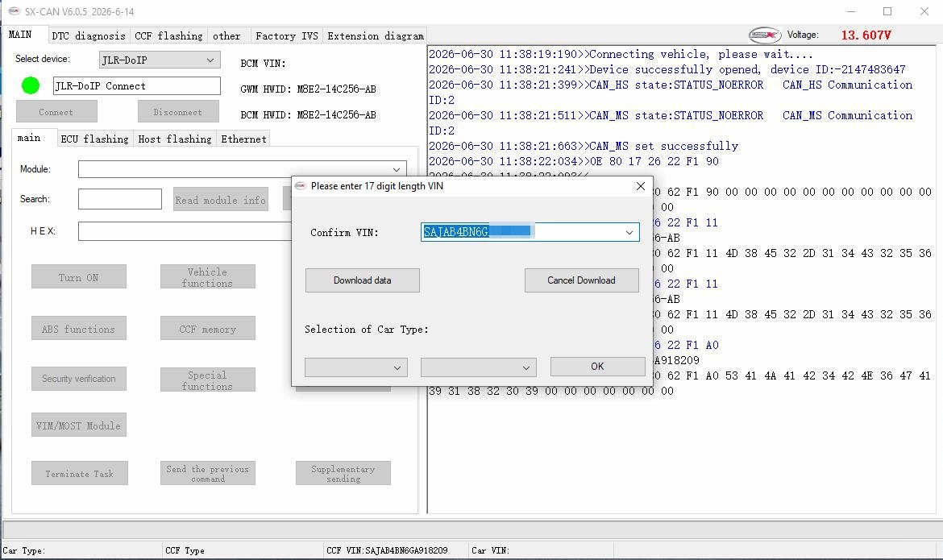Click the HEX input field
This screenshot has width=943, height=560.
tap(185, 231)
